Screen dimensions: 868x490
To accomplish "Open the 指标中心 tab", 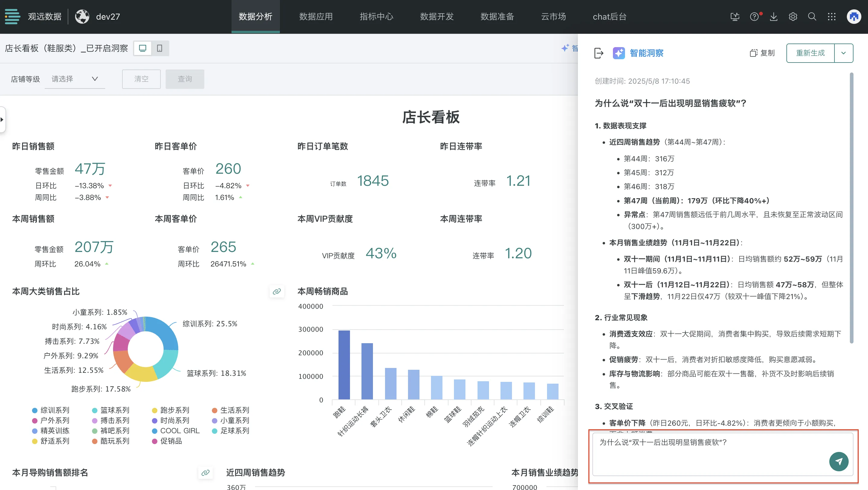I will (x=376, y=17).
